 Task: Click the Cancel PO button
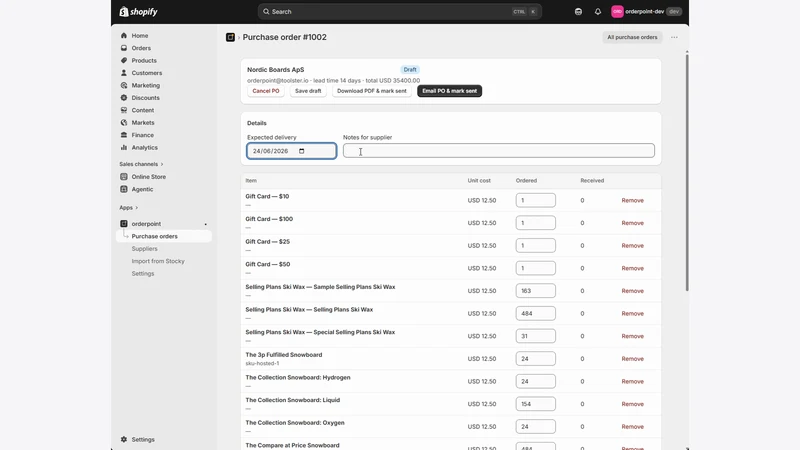tap(266, 91)
